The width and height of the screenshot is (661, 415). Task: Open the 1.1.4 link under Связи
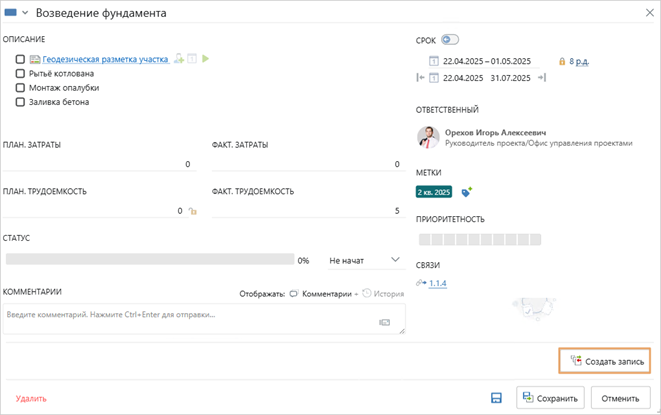pyautogui.click(x=438, y=284)
